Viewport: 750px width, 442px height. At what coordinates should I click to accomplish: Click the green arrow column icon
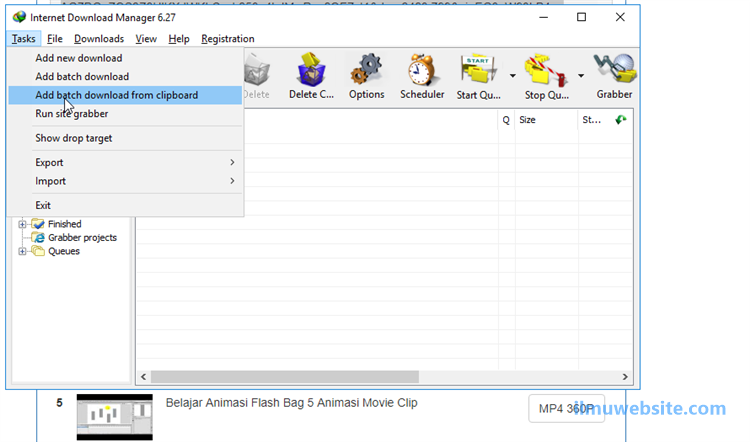point(620,120)
